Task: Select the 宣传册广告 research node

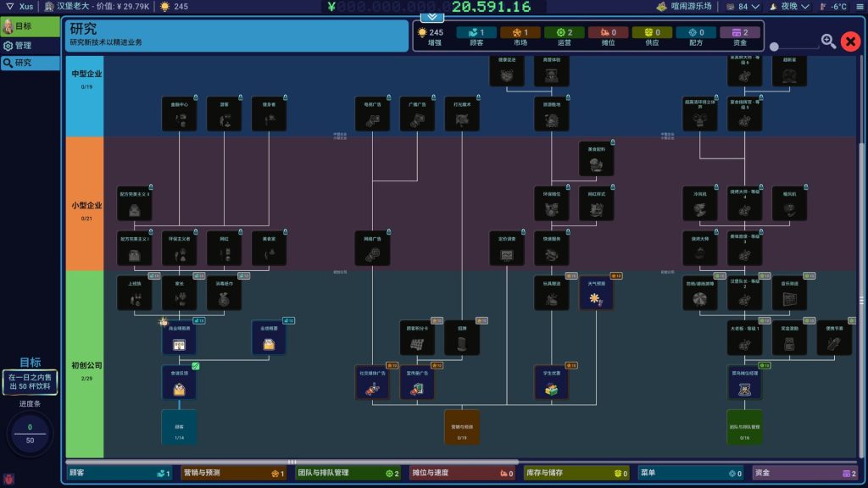Action: (x=416, y=382)
